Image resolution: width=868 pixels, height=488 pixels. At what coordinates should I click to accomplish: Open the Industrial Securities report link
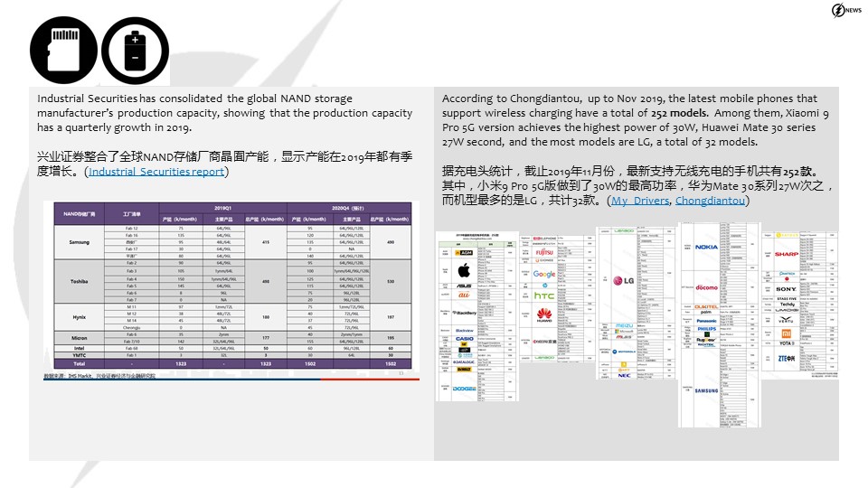[156, 172]
